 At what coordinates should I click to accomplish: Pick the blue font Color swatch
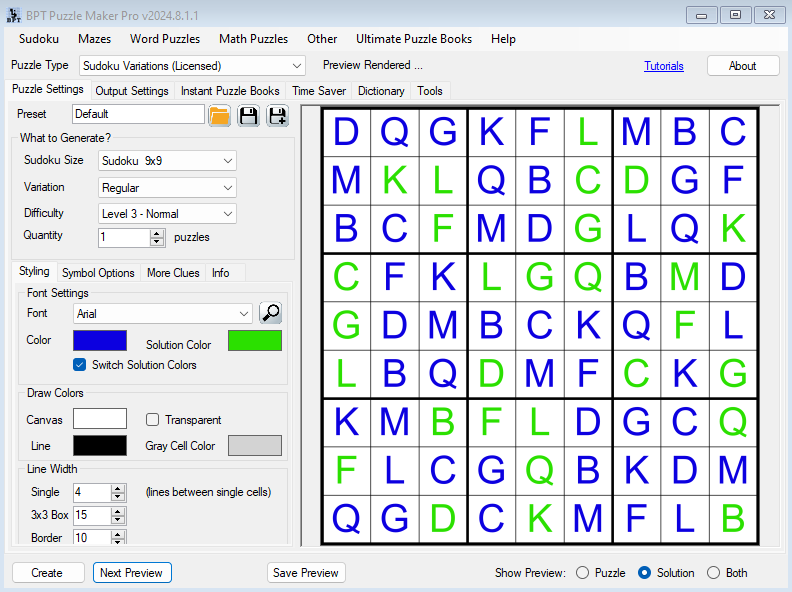[100, 340]
